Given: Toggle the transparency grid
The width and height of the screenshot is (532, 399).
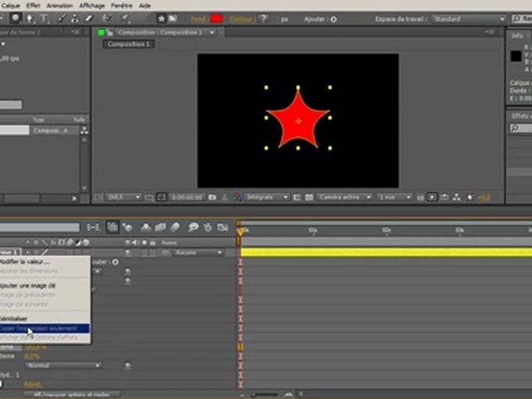Looking at the screenshot, I should 309,197.
